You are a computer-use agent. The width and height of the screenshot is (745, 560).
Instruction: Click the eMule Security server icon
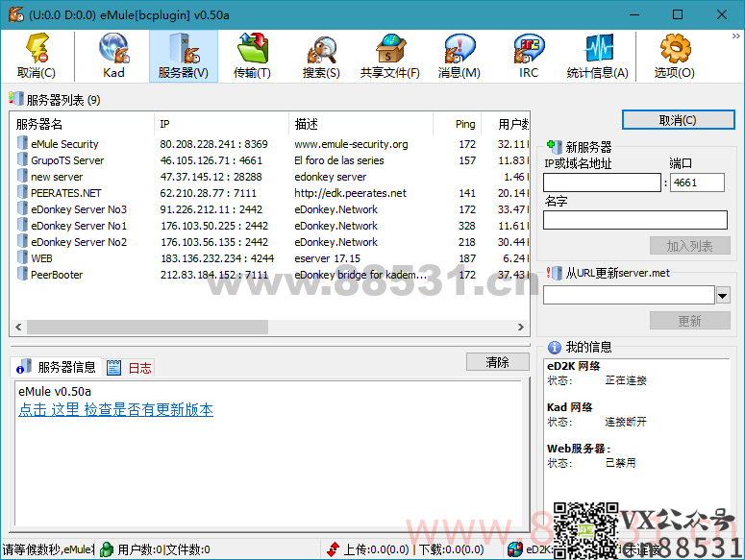click(x=22, y=143)
